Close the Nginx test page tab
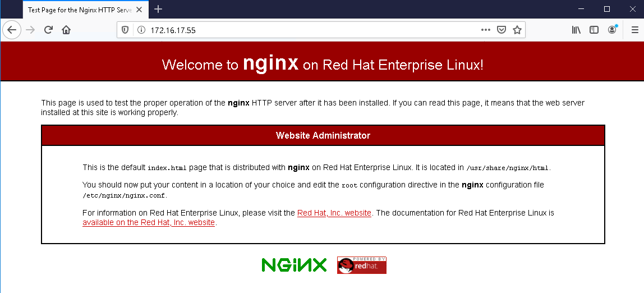The height and width of the screenshot is (293, 644). 139,10
